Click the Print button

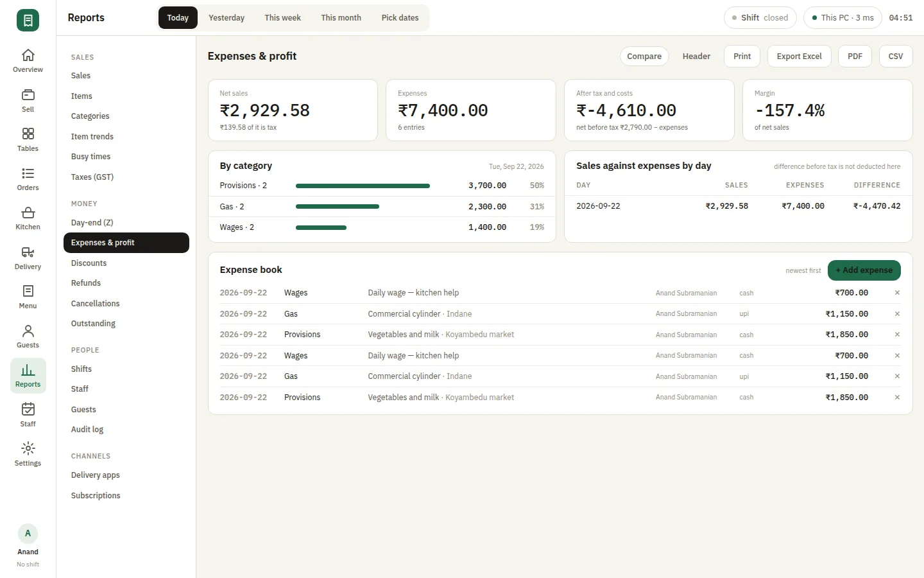[x=742, y=57]
